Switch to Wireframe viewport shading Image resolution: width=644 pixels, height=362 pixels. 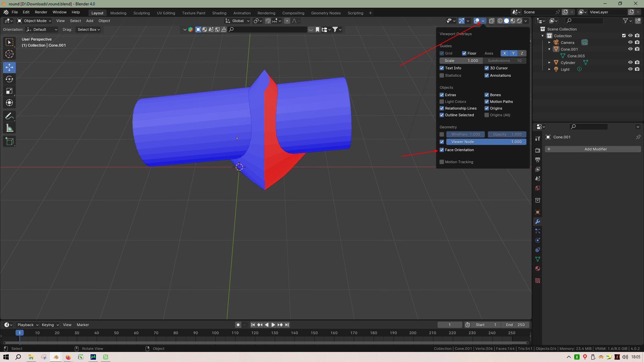(500, 21)
